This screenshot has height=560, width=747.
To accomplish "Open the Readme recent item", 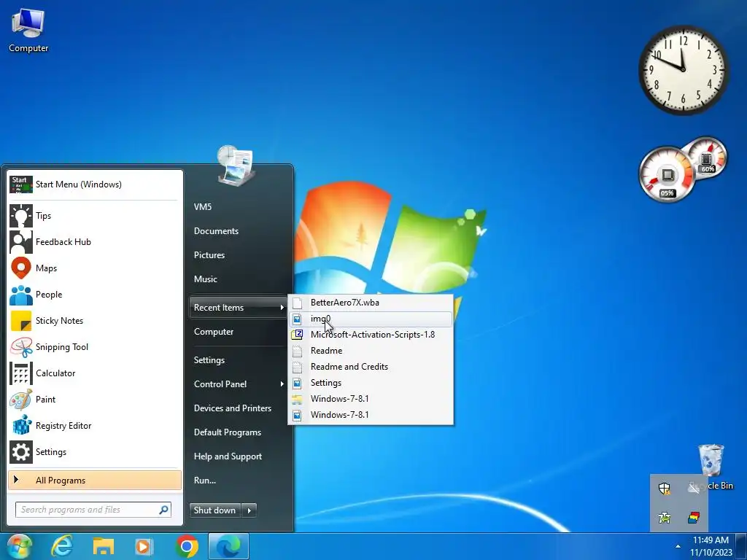I will 371,351.
